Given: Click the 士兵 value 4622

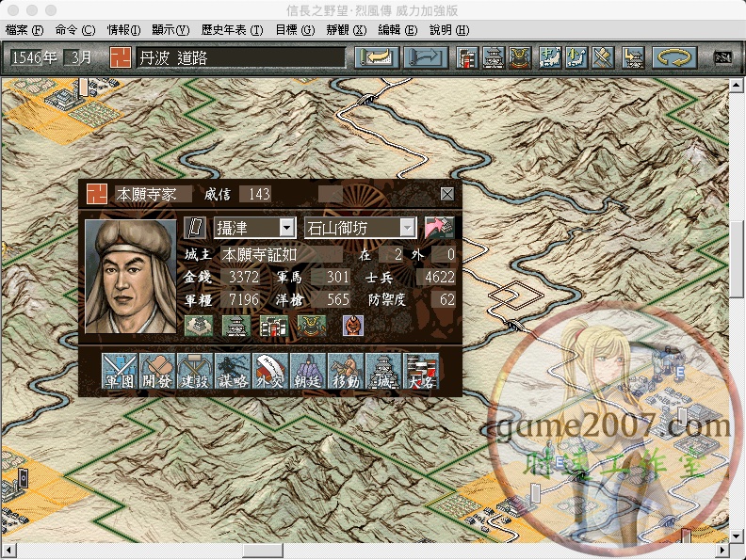Looking at the screenshot, I should point(436,277).
